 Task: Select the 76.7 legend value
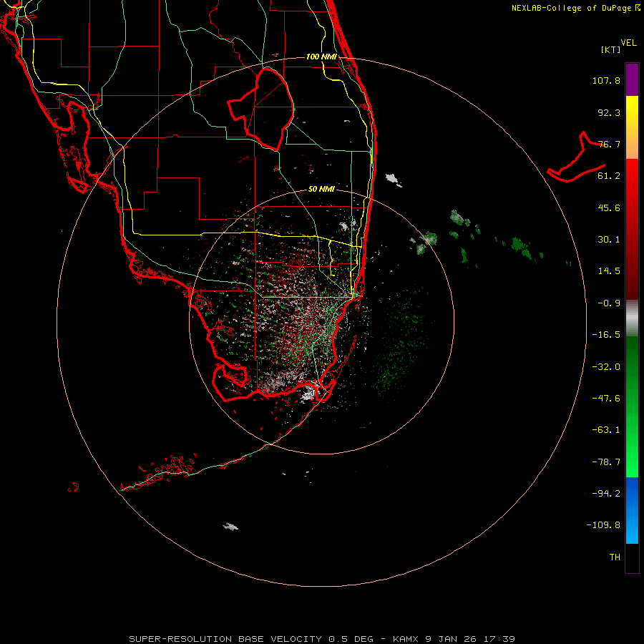609,144
